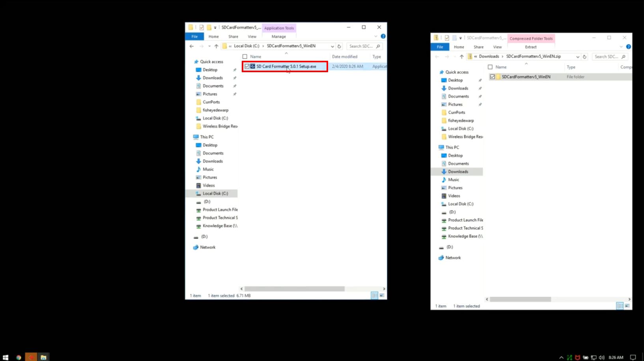Sort by Type column in zip window
The image size is (644, 361).
click(571, 67)
